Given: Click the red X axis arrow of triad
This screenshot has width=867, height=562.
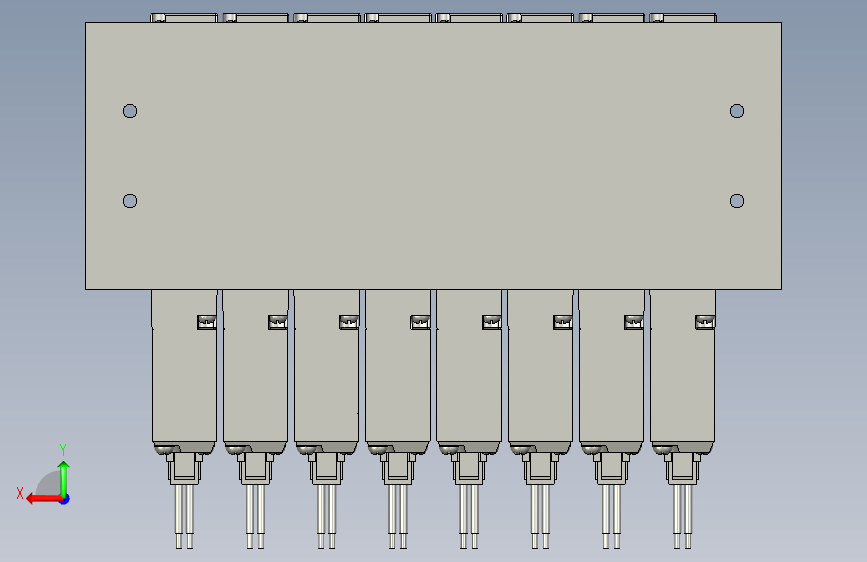Looking at the screenshot, I should [44, 499].
